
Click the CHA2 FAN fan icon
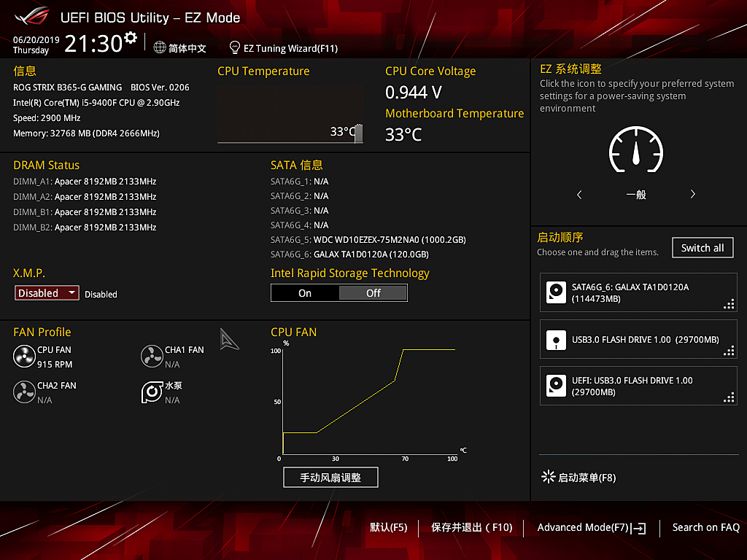[x=24, y=392]
